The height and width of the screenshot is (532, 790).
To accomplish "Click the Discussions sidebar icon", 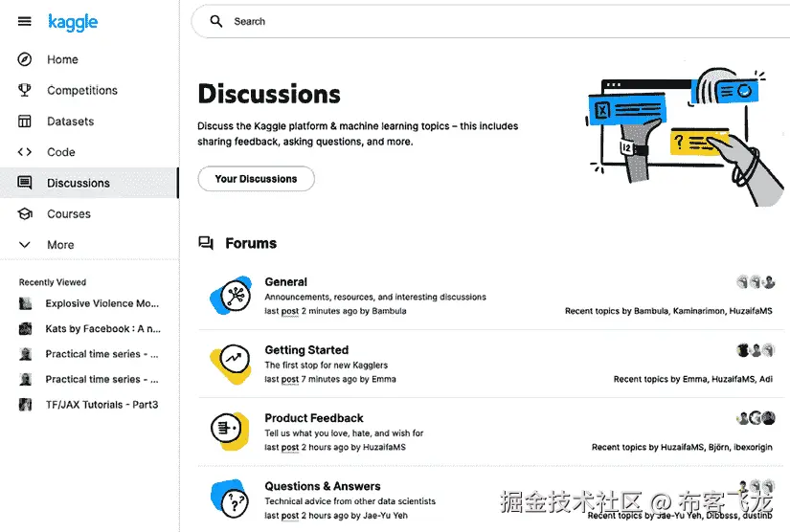I will pos(25,183).
